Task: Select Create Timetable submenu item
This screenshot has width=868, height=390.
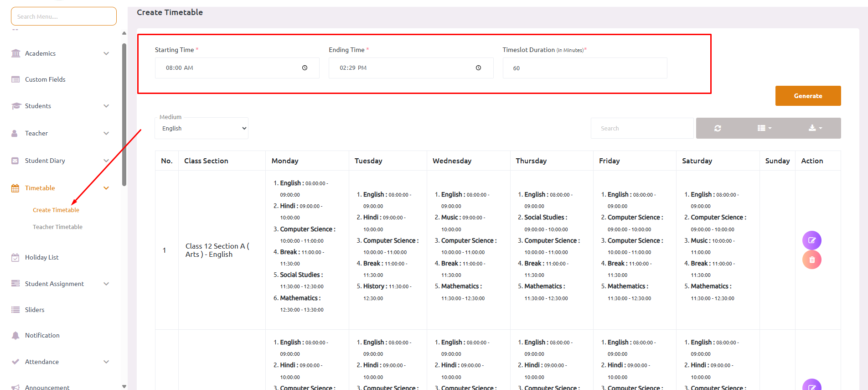Action: point(56,210)
